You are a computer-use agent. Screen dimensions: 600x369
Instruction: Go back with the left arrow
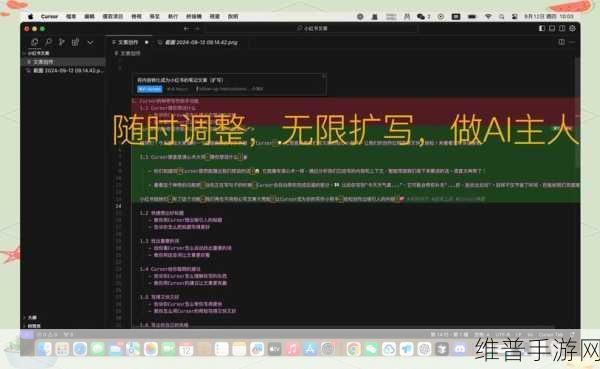[186, 28]
